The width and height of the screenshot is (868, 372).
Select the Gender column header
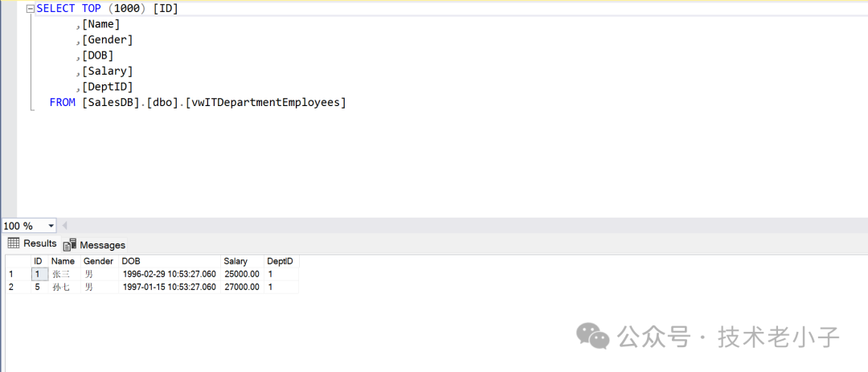[100, 261]
